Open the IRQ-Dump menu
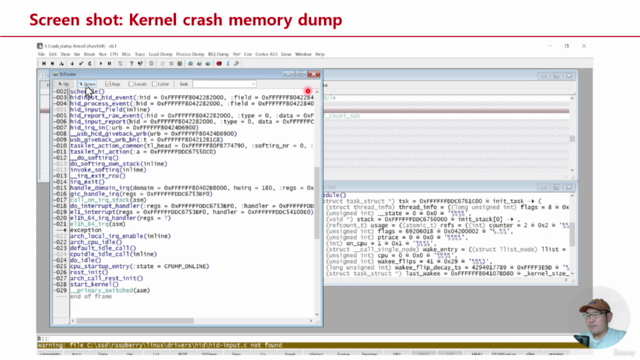Screen dimensions: 640x360 (218, 54)
